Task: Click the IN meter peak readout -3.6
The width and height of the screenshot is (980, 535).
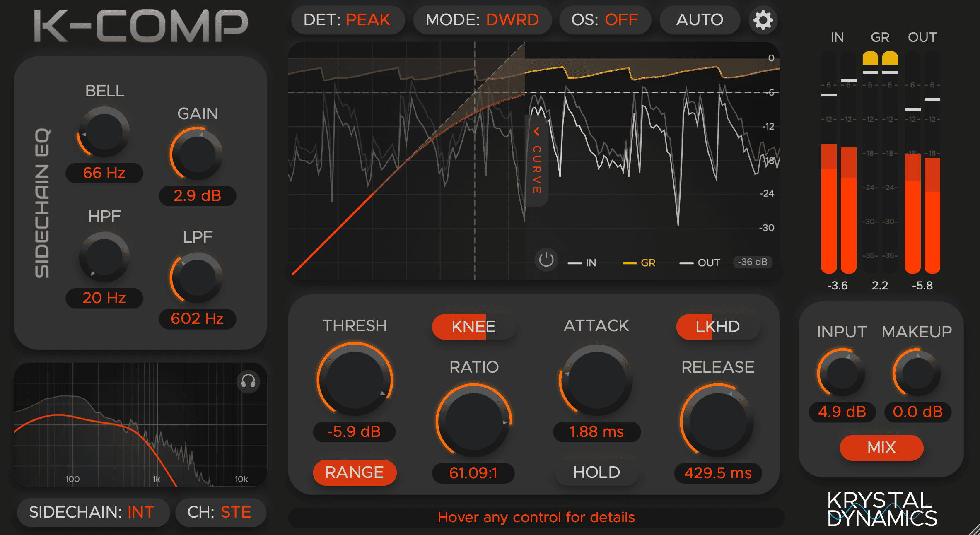Action: point(838,286)
